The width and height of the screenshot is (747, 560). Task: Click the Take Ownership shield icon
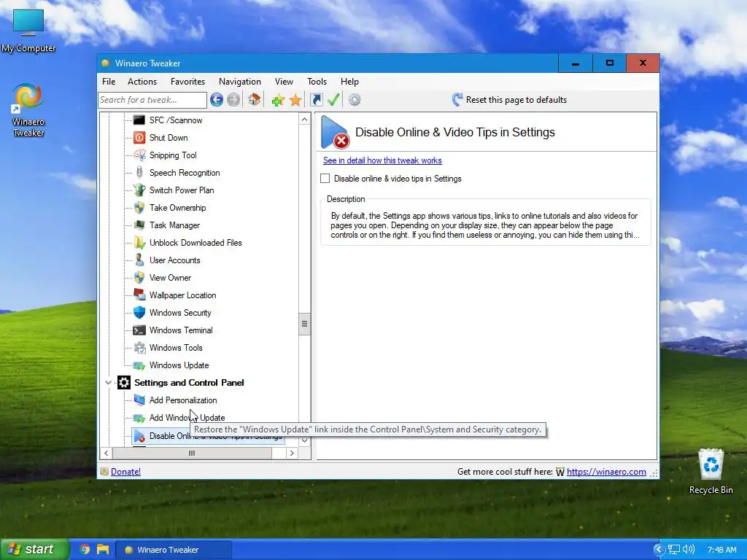point(139,208)
